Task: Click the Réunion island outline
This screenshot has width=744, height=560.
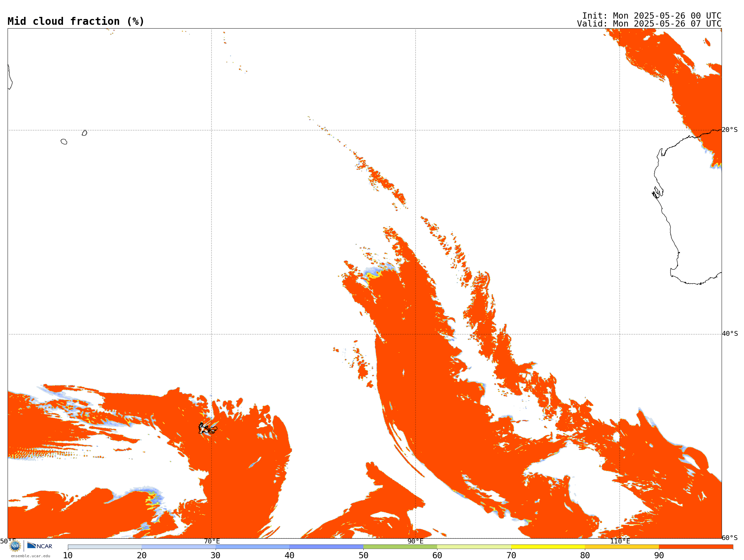Action: pyautogui.click(x=64, y=142)
